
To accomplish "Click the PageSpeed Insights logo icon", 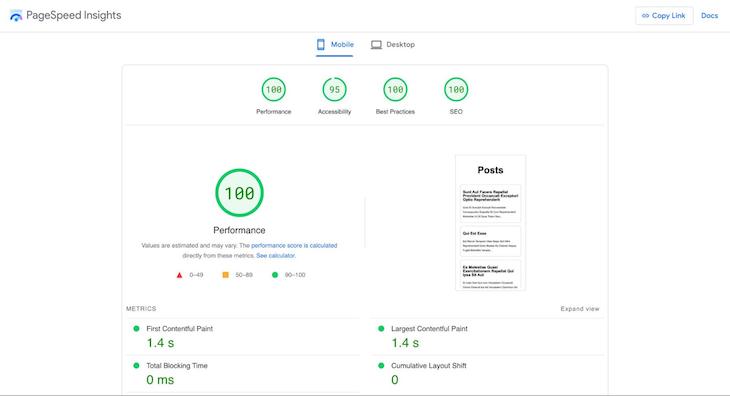I will 16,15.
